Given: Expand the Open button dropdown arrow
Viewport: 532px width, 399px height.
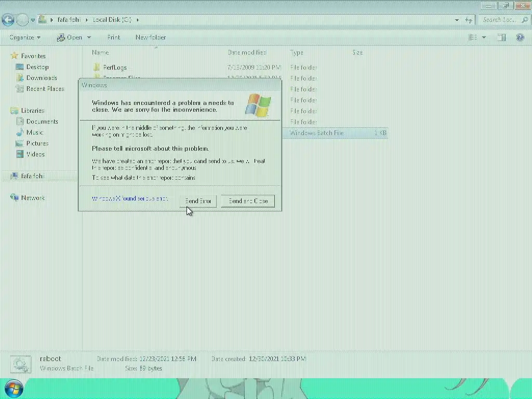Looking at the screenshot, I should (x=89, y=37).
